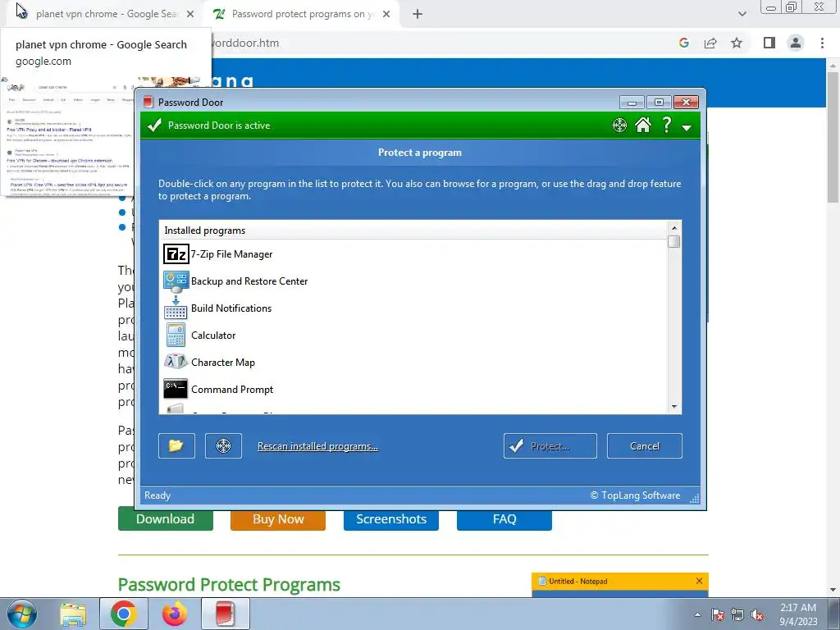Open the Home icon in Password Door

tap(643, 125)
